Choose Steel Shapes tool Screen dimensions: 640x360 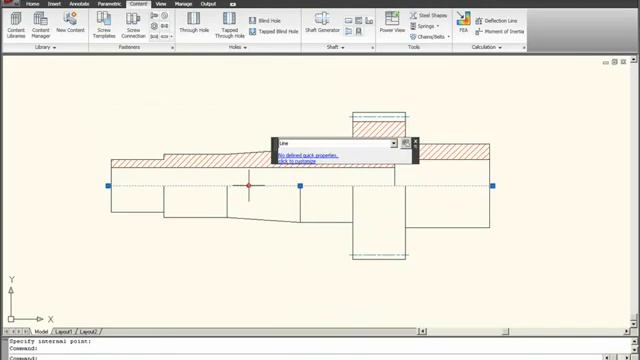point(428,16)
